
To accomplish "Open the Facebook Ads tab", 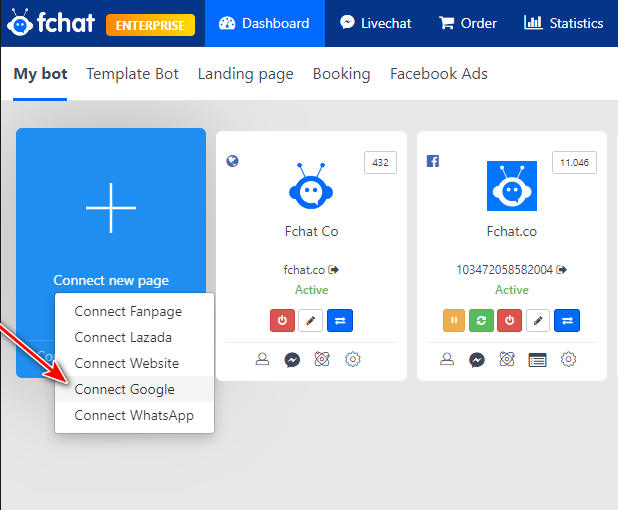I will coord(439,74).
